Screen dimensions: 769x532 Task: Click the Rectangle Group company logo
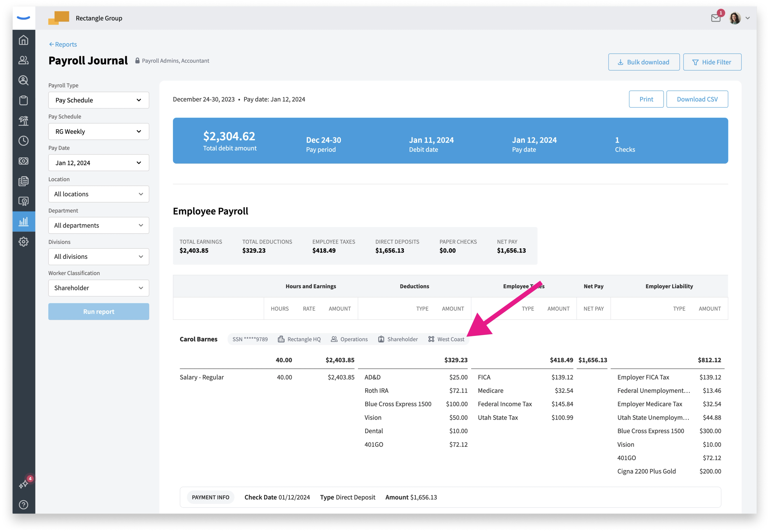pyautogui.click(x=59, y=18)
